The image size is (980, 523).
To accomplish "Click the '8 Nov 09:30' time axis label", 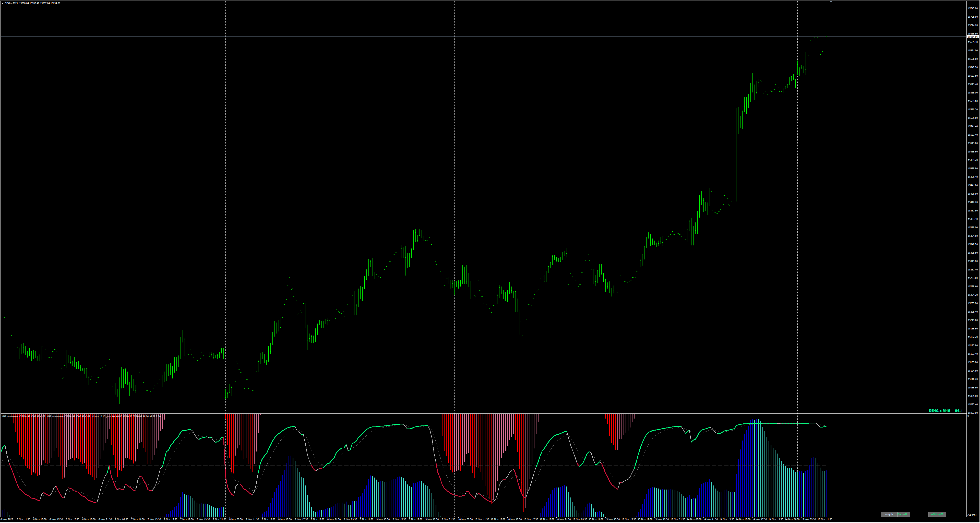I will click(x=236, y=519).
